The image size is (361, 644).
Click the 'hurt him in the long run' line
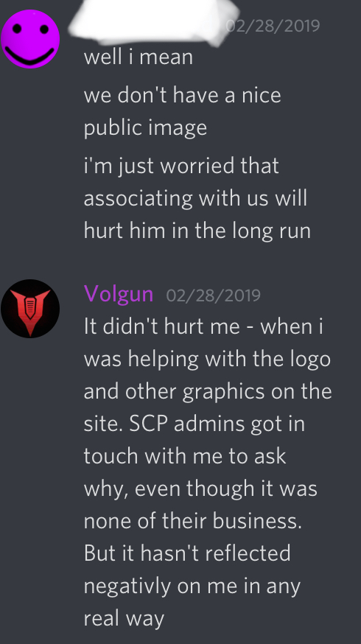click(x=197, y=231)
